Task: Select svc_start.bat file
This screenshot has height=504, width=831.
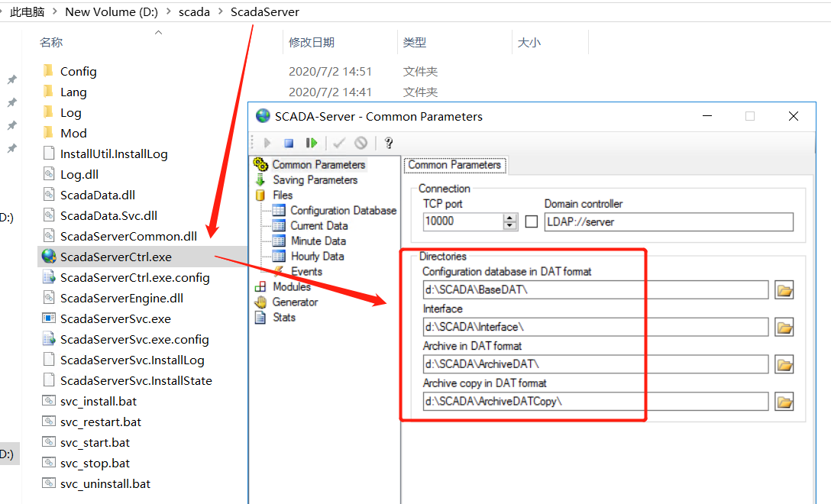Action: pyautogui.click(x=95, y=443)
